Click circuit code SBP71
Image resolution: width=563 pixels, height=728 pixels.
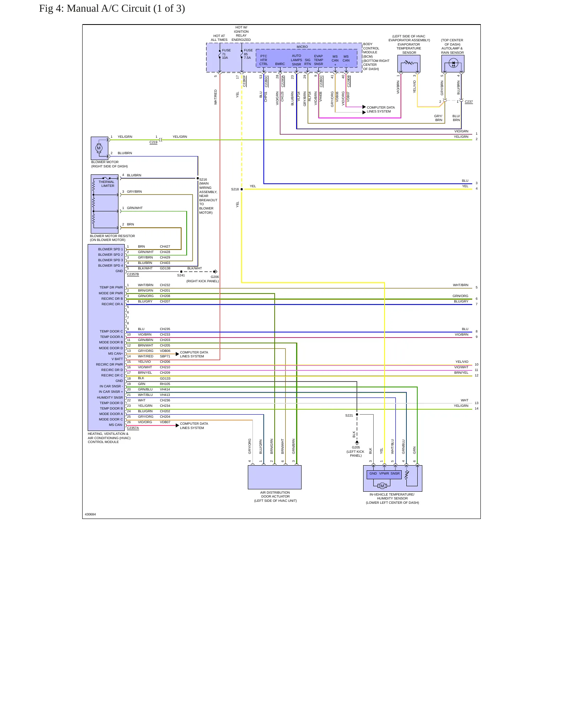click(x=165, y=356)
